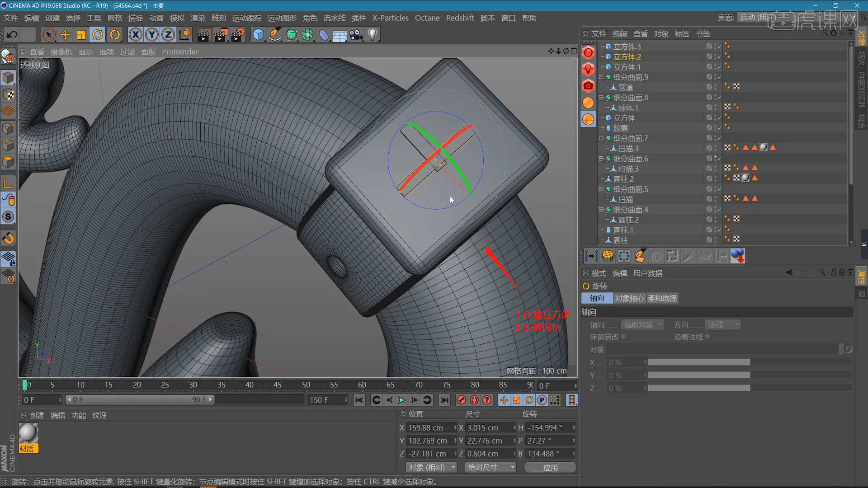This screenshot has height=488, width=868.
Task: Add a cube primitive from toolbar
Action: [258, 35]
